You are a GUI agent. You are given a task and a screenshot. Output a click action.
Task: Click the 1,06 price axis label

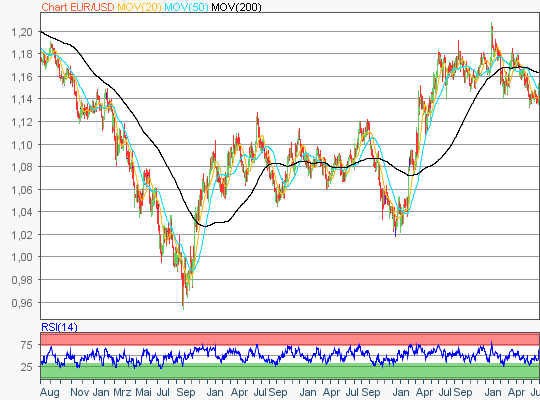[22, 189]
